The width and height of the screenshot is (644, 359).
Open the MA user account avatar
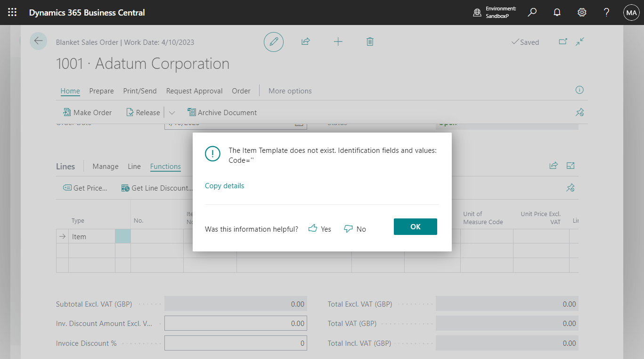(x=631, y=13)
